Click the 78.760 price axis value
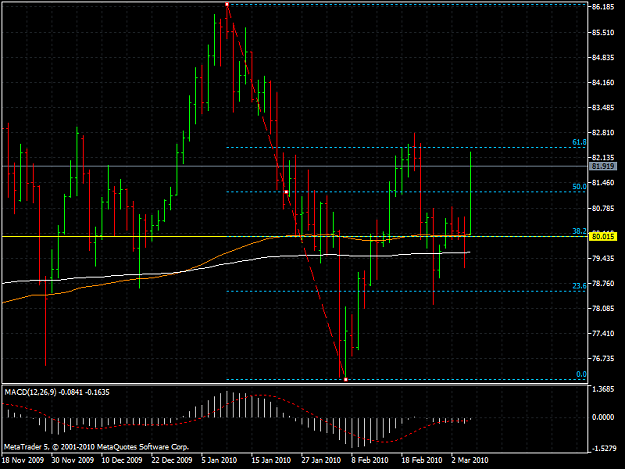 [x=603, y=284]
